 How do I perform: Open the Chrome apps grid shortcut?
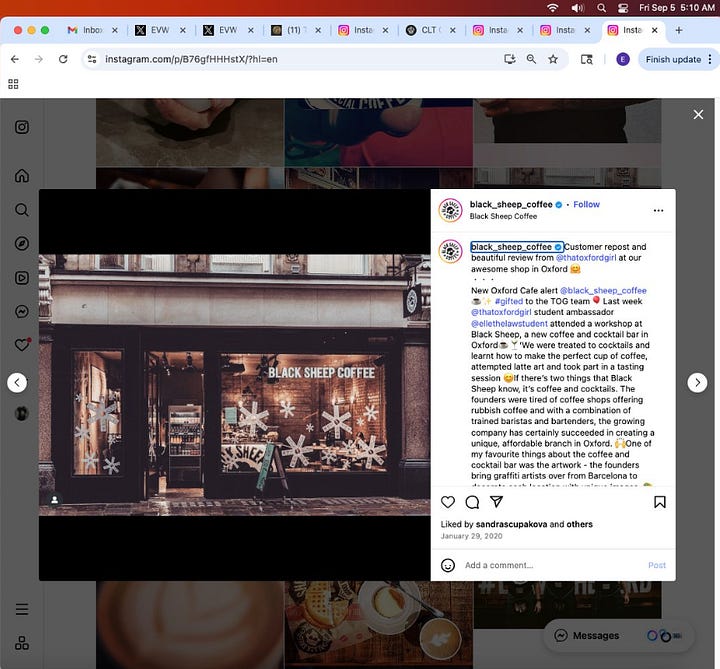click(13, 84)
